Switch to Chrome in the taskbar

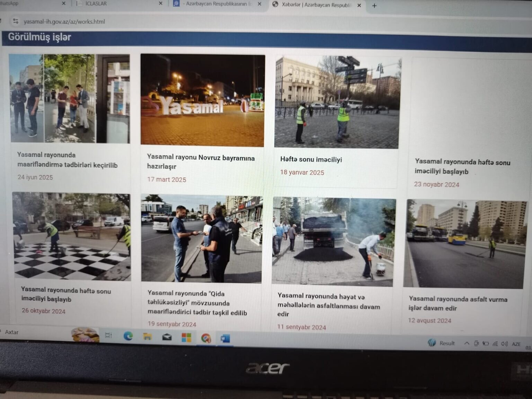206,338
